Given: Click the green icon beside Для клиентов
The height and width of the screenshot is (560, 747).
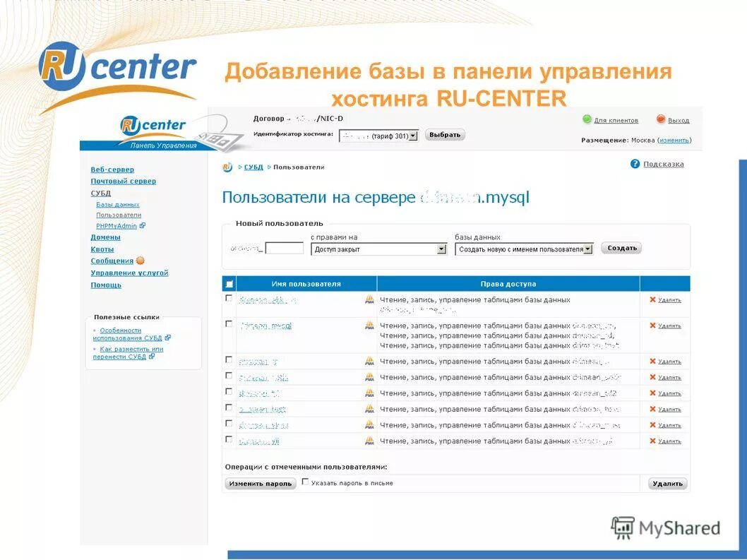Looking at the screenshot, I should pos(587,119).
